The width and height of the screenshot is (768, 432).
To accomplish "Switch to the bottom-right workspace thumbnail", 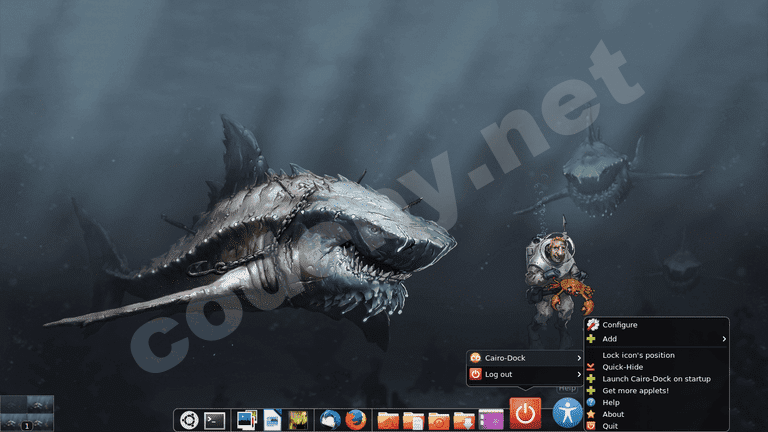I will (x=40, y=422).
